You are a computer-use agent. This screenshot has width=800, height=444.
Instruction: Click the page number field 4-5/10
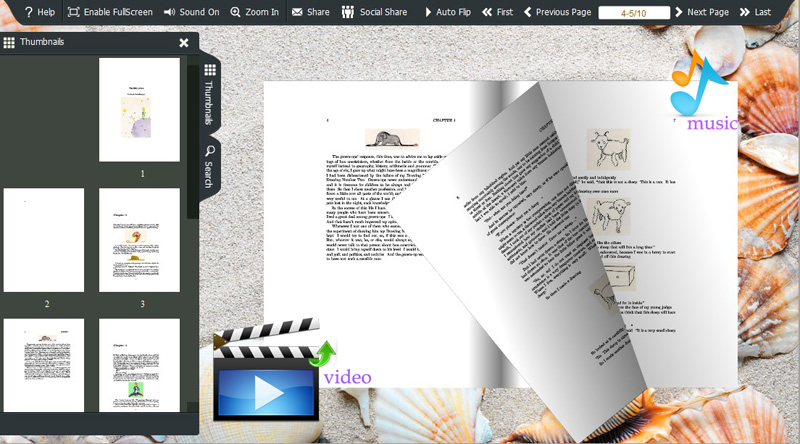point(634,13)
